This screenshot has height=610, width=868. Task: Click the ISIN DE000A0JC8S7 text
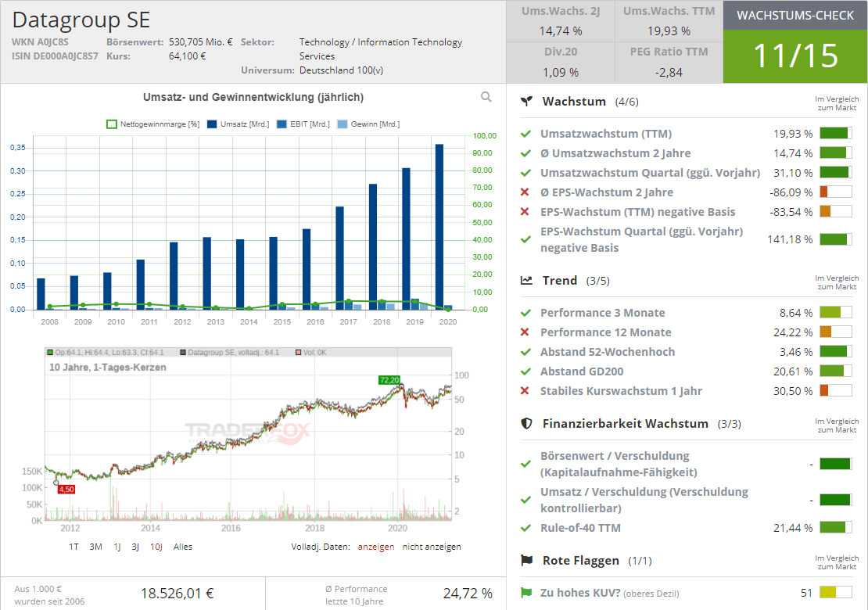(x=55, y=56)
